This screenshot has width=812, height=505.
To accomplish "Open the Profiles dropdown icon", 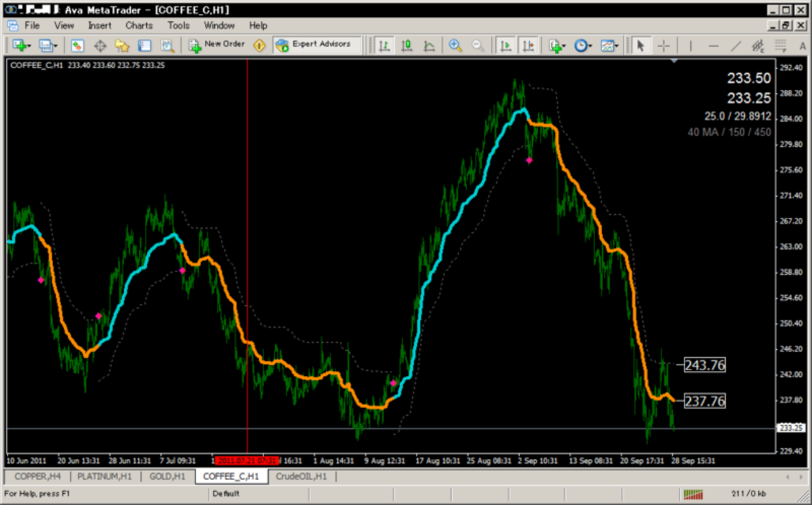I will [x=47, y=46].
